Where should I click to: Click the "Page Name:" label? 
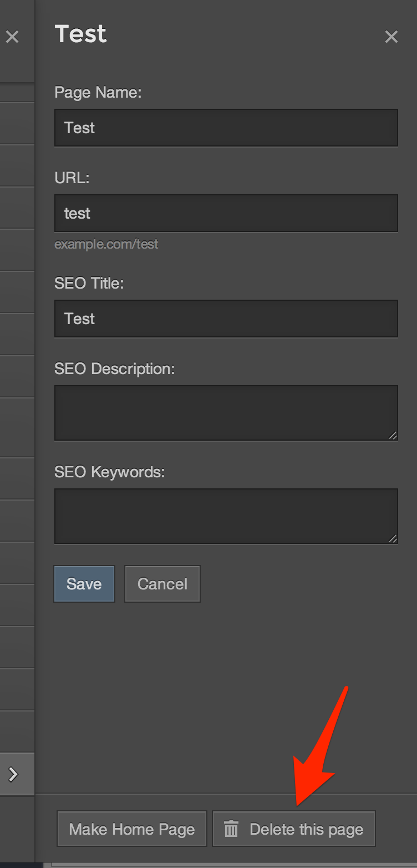pos(98,92)
